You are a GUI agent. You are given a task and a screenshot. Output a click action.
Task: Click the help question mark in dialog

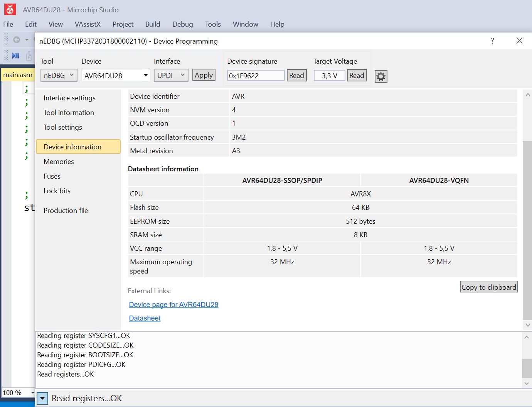coord(492,41)
